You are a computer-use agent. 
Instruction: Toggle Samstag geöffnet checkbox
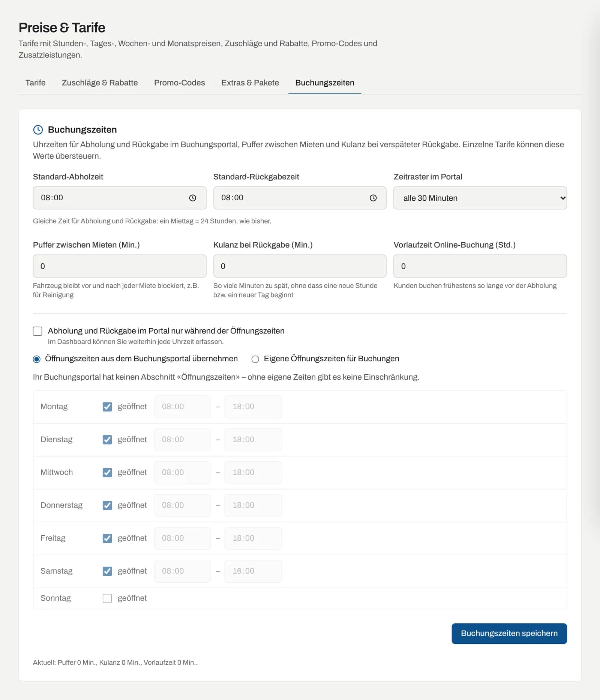click(107, 571)
